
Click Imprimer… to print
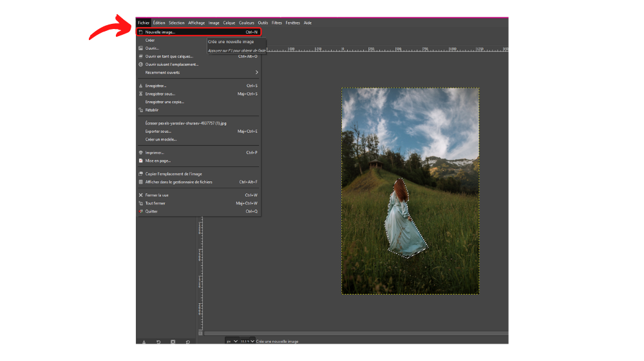pos(198,153)
